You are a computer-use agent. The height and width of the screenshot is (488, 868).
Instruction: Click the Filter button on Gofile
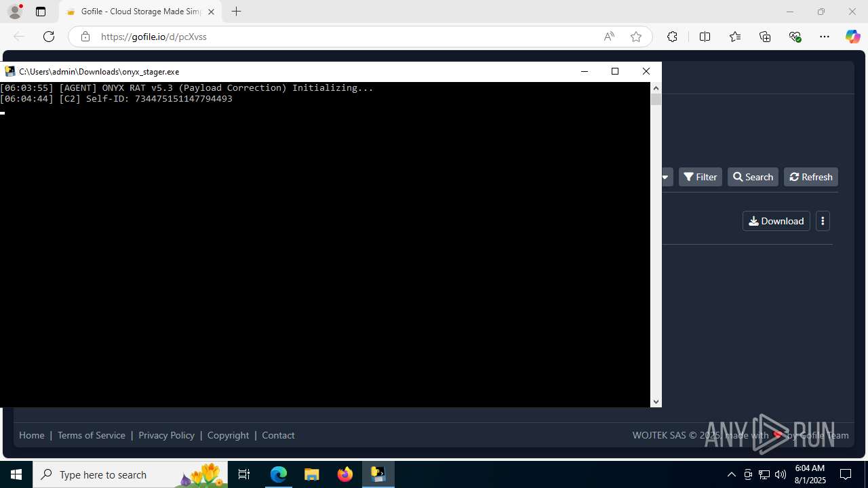701,177
